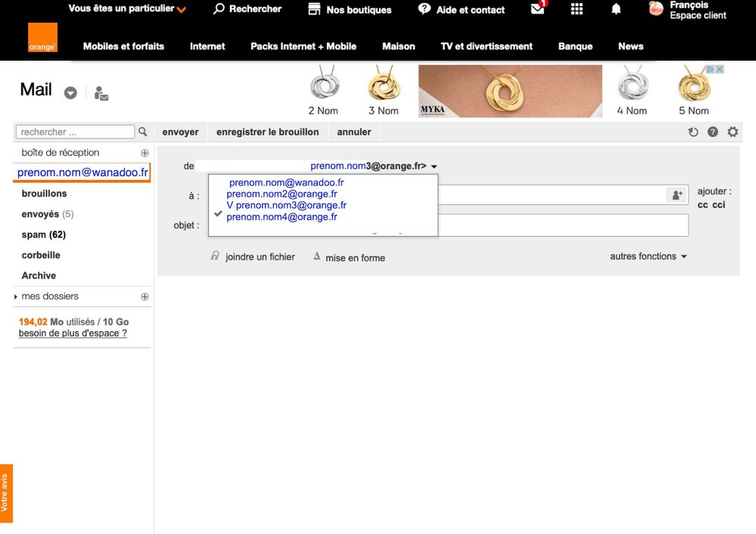Image resolution: width=756 pixels, height=534 pixels.
Task: Choose prenom.nom@wanadoo.fr from sender list
Action: point(286,182)
